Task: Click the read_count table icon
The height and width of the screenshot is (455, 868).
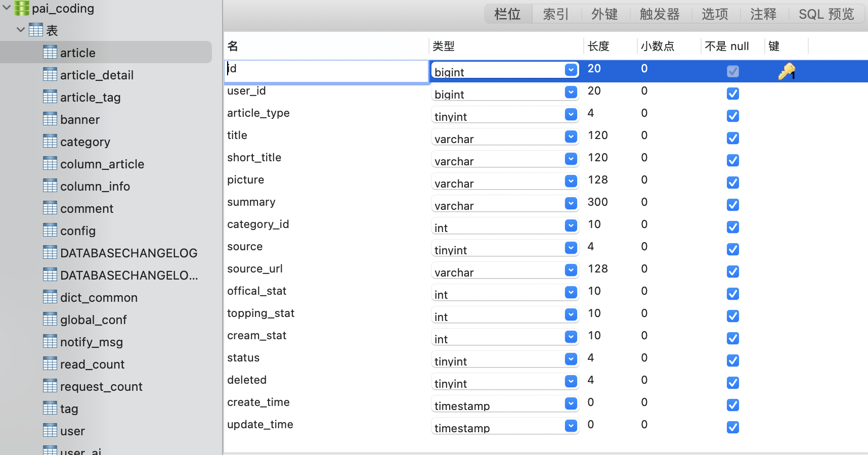Action: (50, 364)
